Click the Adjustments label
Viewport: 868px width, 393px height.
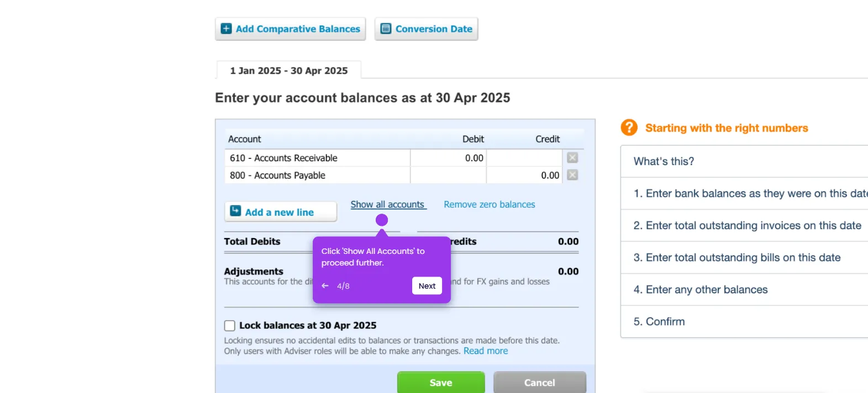[254, 272]
